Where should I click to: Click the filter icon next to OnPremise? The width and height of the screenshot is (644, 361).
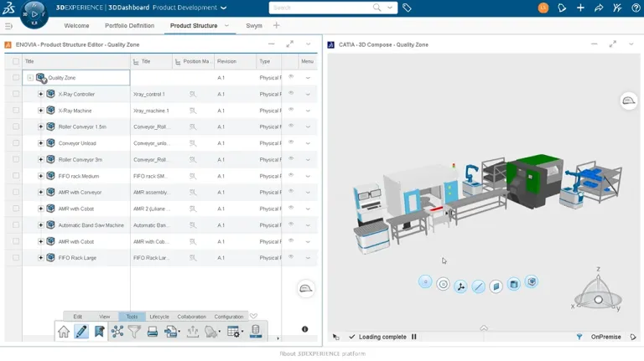coord(579,337)
